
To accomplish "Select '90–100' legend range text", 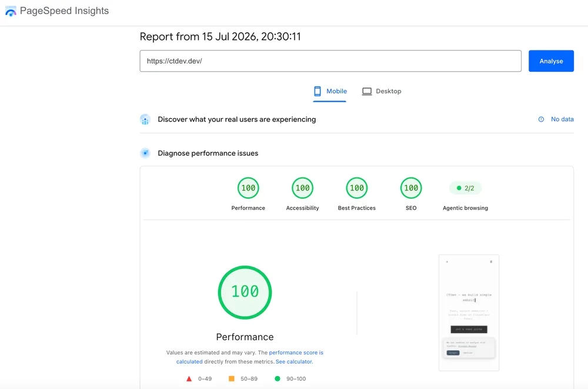I will 296,379.
